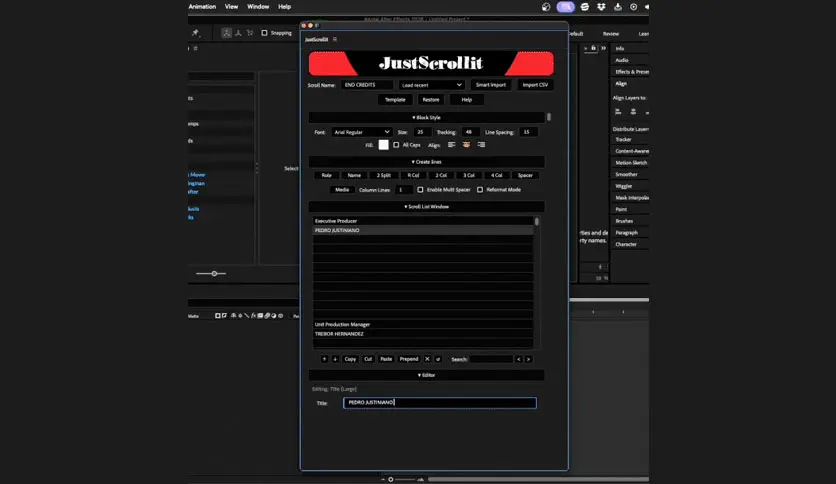Add a Name line
The height and width of the screenshot is (484, 836).
point(354,175)
